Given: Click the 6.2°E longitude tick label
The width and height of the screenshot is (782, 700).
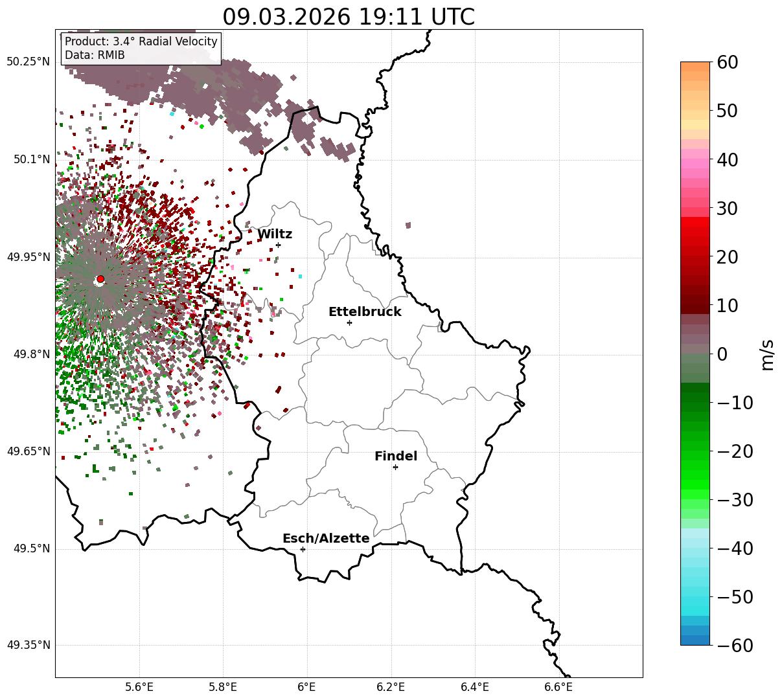Looking at the screenshot, I should [391, 687].
